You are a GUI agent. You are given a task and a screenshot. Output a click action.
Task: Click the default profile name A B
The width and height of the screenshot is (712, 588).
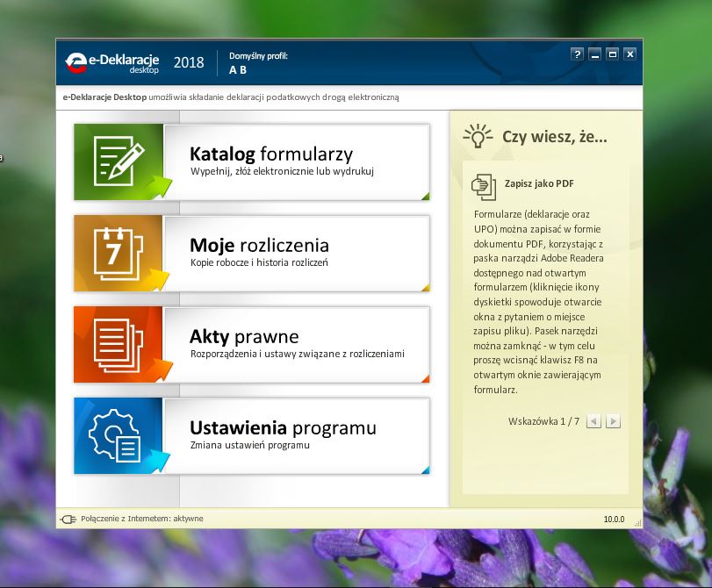click(x=237, y=70)
